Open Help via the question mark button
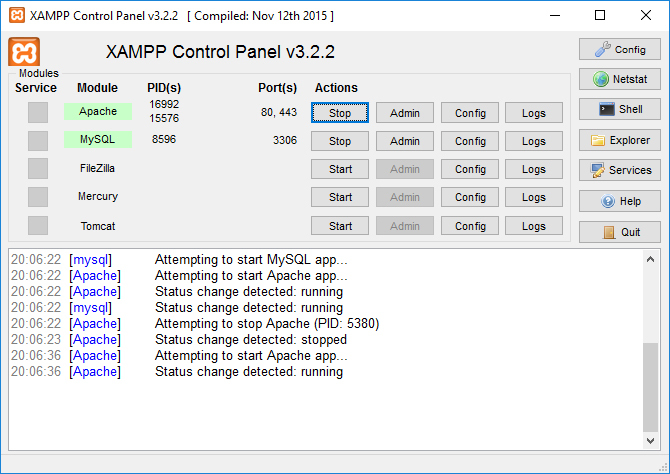The image size is (670, 474). click(620, 201)
